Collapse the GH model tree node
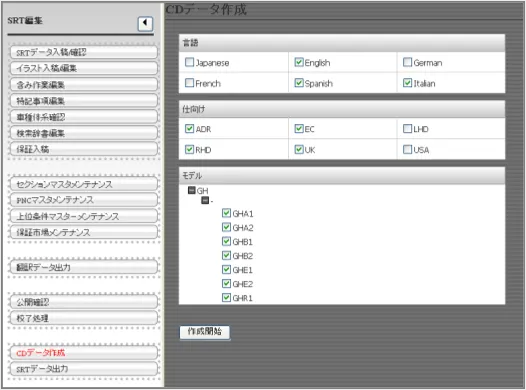The width and height of the screenshot is (526, 390). pyautogui.click(x=192, y=190)
